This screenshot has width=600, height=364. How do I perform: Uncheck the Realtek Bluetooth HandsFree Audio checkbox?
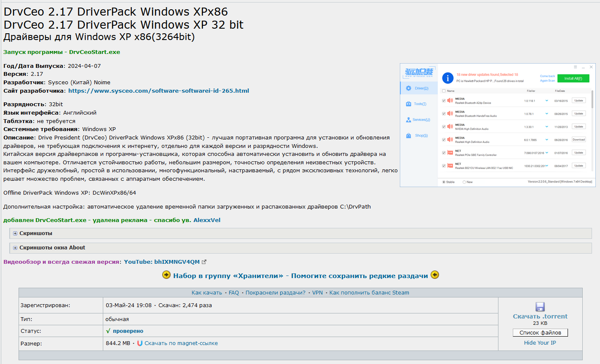tap(444, 114)
